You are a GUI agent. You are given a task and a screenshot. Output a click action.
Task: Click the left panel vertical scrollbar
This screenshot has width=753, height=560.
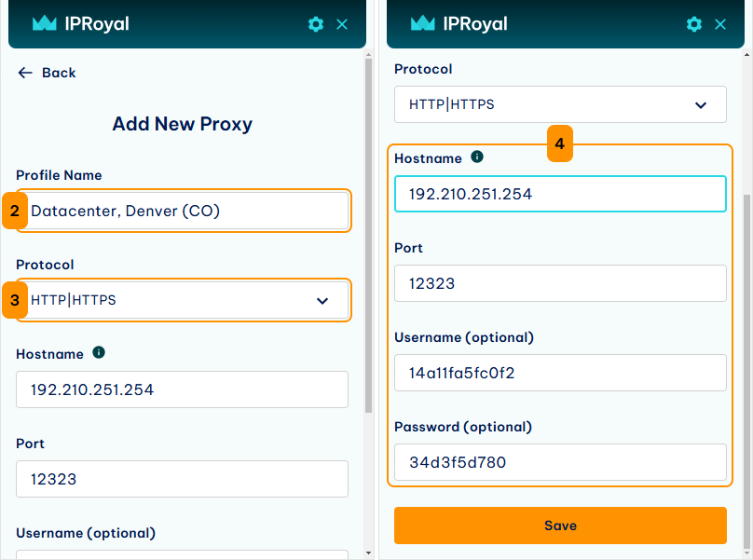(368, 236)
